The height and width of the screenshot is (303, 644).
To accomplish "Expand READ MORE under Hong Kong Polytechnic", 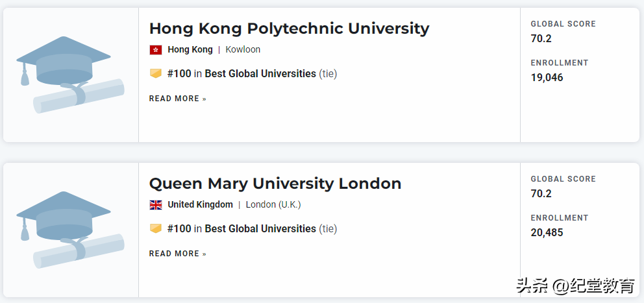I will [177, 99].
